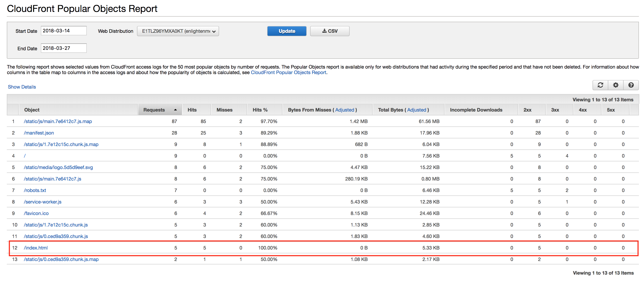644x281 pixels.
Task: Open /static/media/logo.5d5d9eef.svg object link
Action: (58, 167)
